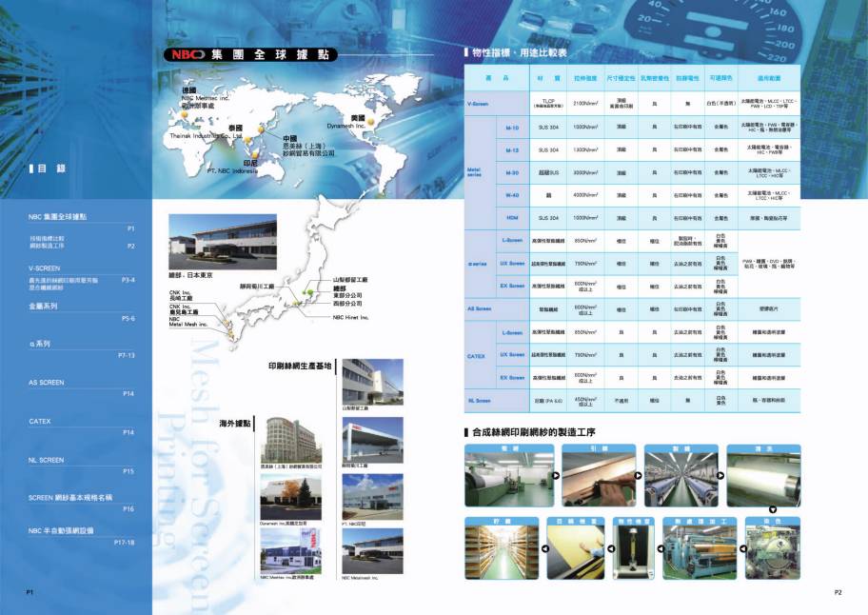Click the left arrow beside the 染色 photo
The height and width of the screenshot is (615, 868).
(743, 548)
